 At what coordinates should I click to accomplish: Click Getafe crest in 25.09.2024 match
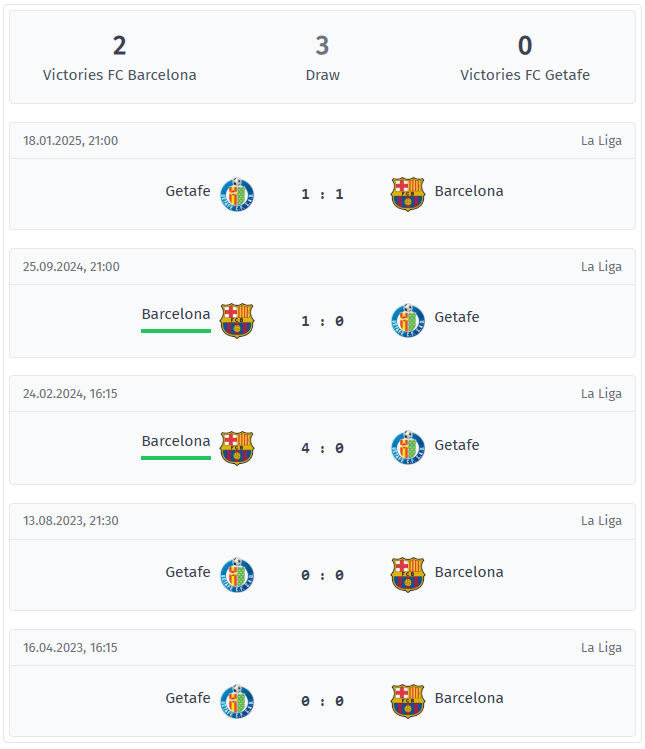coord(408,321)
